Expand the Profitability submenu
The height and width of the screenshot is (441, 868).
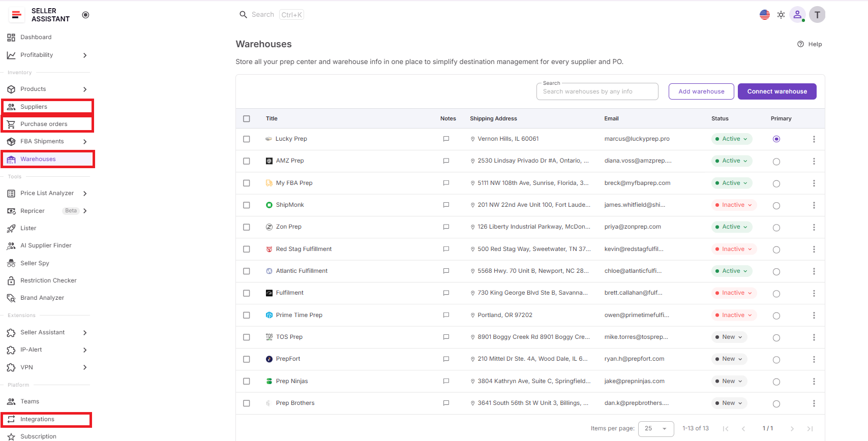pyautogui.click(x=85, y=55)
